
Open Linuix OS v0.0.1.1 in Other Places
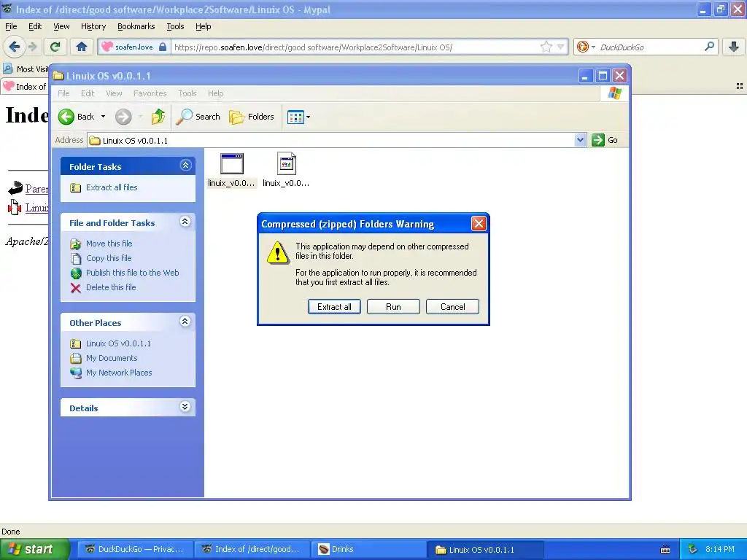(x=118, y=344)
